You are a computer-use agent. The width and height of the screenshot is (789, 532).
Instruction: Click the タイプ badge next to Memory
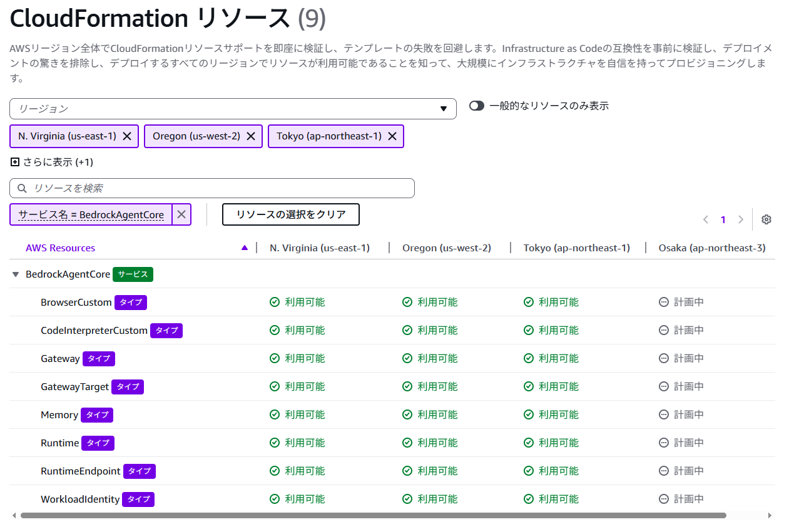pos(97,415)
